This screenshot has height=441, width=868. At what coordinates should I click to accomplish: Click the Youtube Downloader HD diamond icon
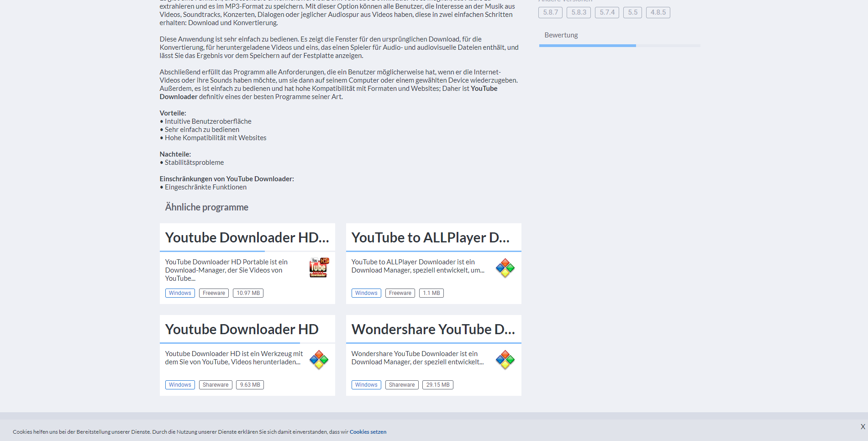click(x=319, y=360)
